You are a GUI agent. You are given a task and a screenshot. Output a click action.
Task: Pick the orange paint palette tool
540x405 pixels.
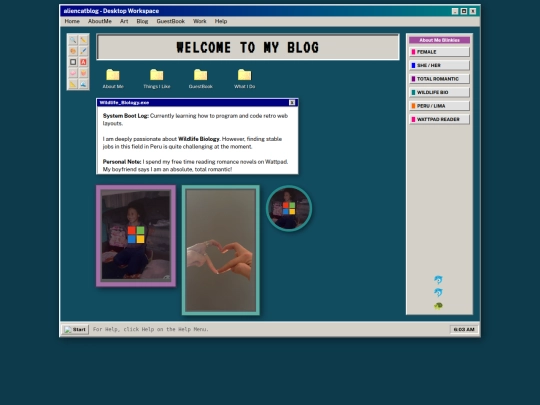tap(73, 51)
